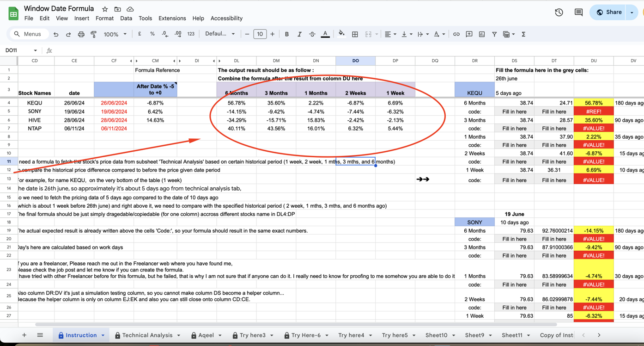
Task: Open text rotation dropdown
Action: (x=439, y=34)
